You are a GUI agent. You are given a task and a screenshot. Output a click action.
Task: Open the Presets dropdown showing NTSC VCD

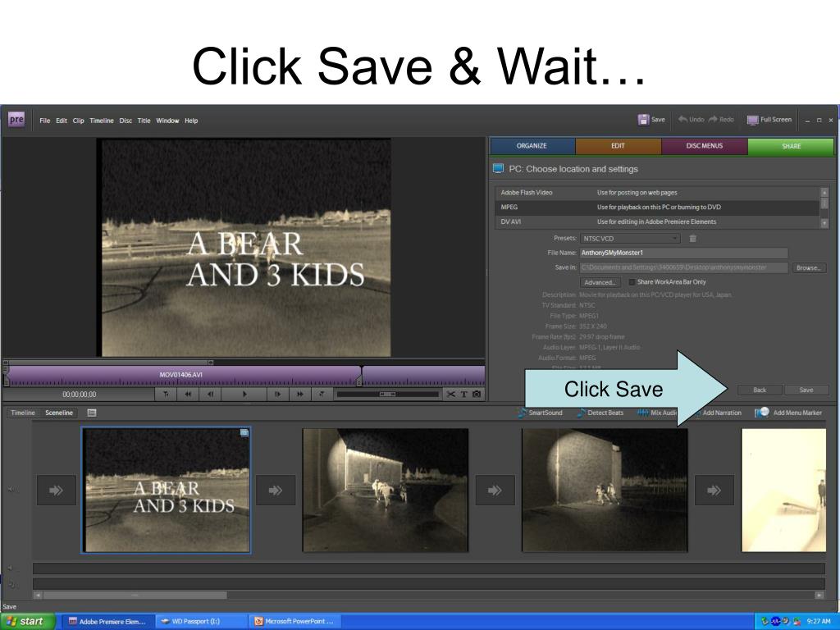pos(630,239)
